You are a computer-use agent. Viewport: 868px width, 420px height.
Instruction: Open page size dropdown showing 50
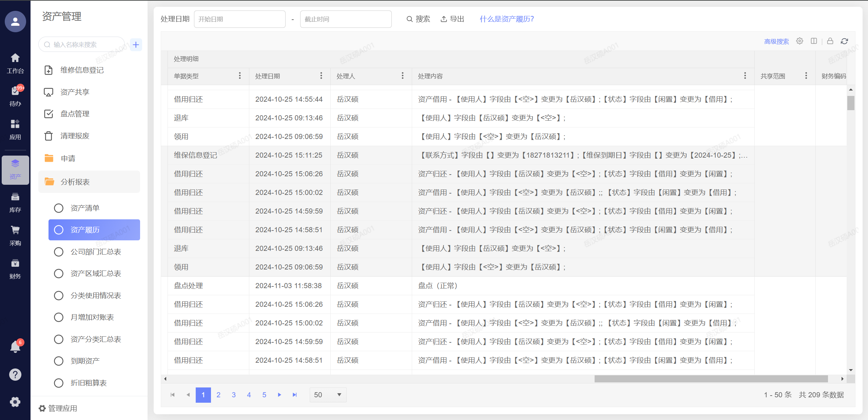click(328, 395)
